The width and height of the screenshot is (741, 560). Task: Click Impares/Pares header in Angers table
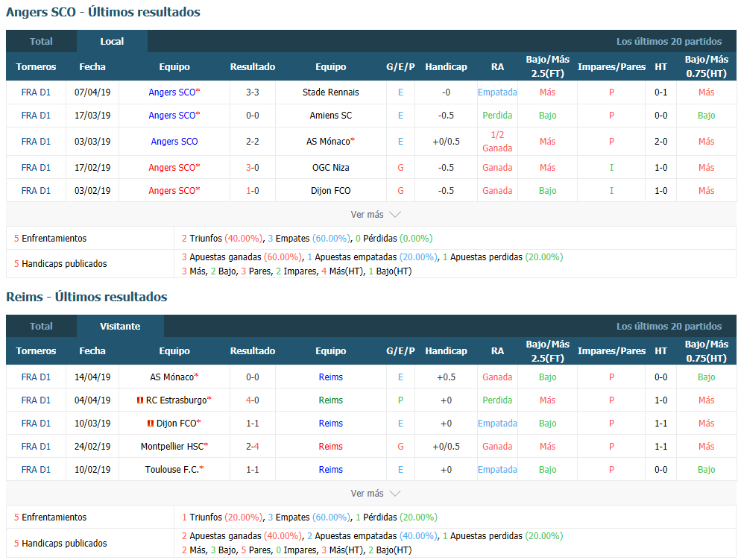coord(611,66)
